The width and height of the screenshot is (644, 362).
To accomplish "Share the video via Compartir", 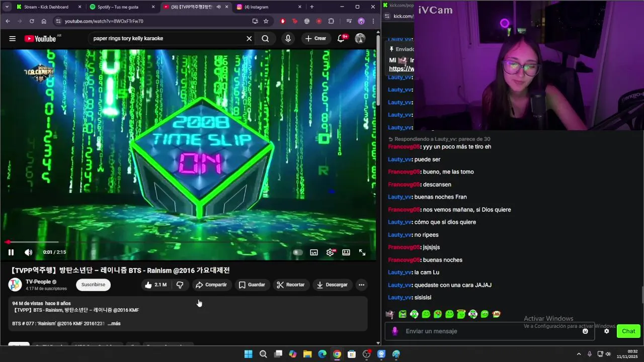I will tap(211, 285).
